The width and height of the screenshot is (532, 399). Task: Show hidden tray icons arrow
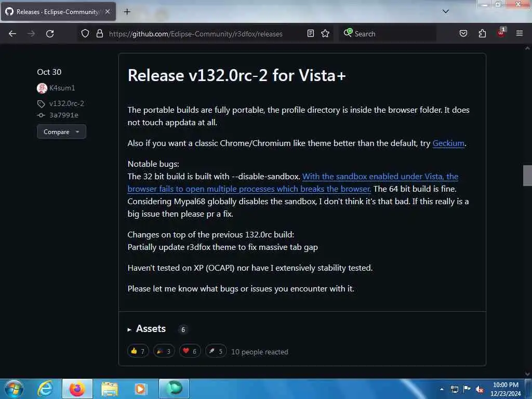442,389
